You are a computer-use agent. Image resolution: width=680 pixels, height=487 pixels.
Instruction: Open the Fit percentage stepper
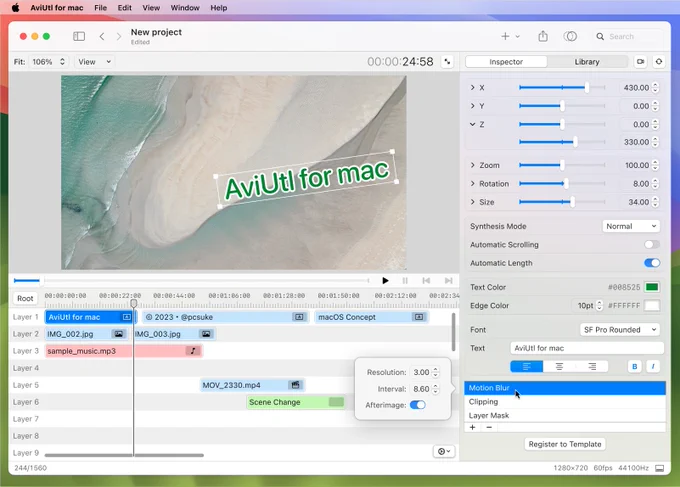(x=62, y=62)
